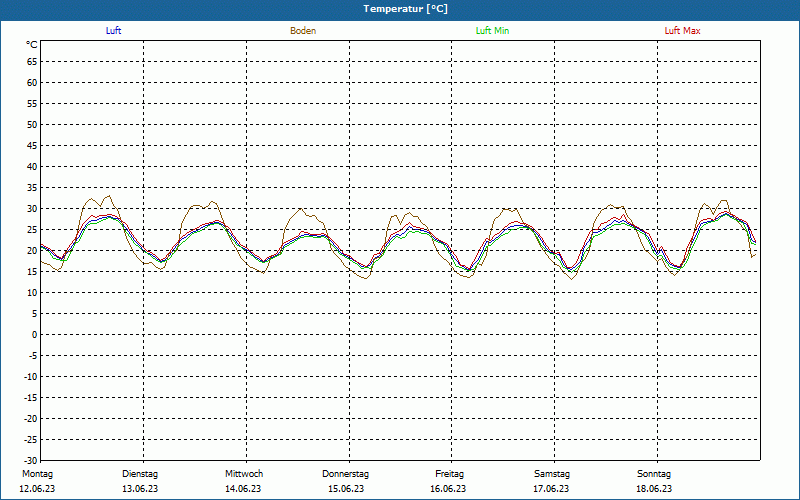The height and width of the screenshot is (500, 800).
Task: Click the 20 value on y-axis
Action: [x=32, y=251]
